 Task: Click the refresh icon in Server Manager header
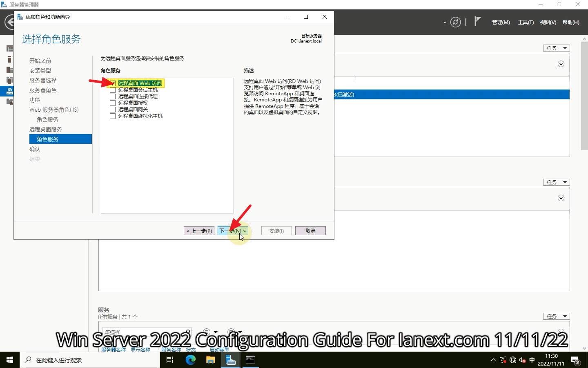point(455,22)
